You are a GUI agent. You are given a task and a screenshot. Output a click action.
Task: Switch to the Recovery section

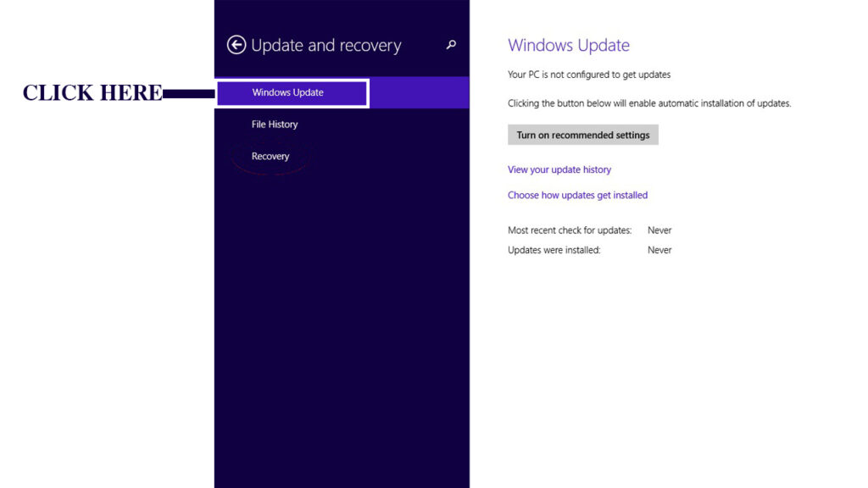pos(270,156)
